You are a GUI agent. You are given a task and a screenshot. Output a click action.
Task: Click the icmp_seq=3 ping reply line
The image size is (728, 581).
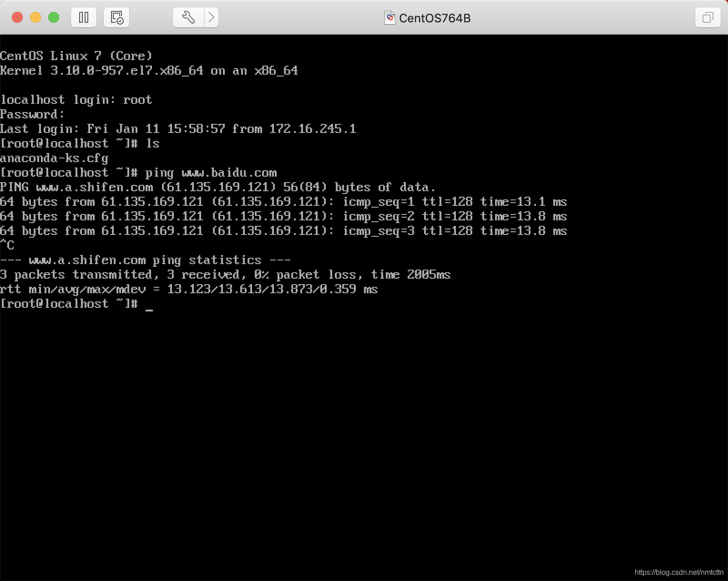pos(283,231)
